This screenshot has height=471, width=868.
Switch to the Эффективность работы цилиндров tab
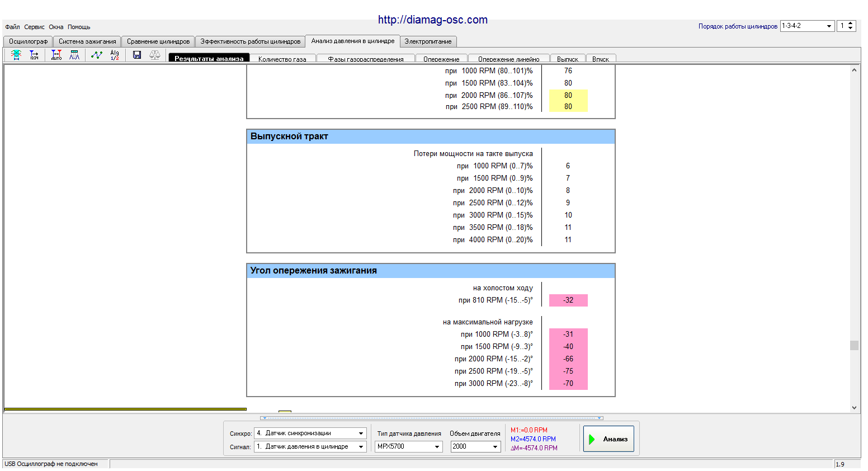(x=250, y=41)
